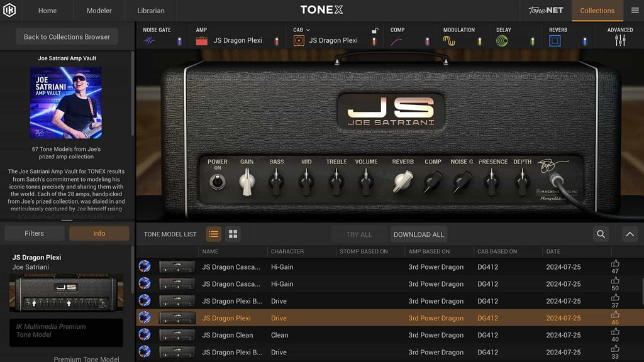
Task: Click the amp GAIN knob
Action: (x=247, y=182)
